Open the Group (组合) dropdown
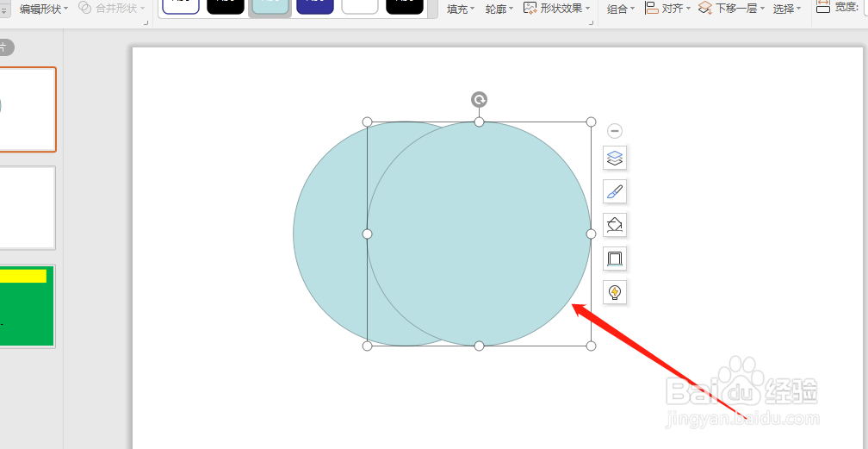Screen dimensions: 868x449 (x=621, y=9)
